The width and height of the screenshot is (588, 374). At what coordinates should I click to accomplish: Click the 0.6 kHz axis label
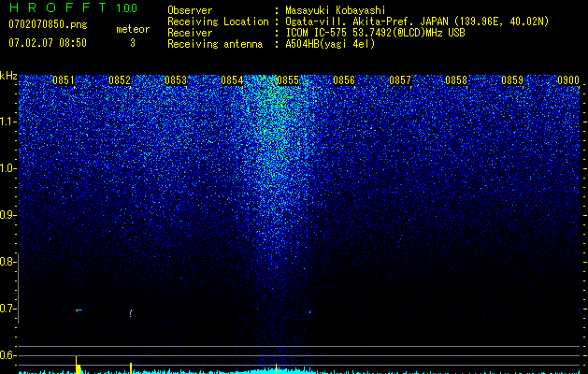click(7, 355)
